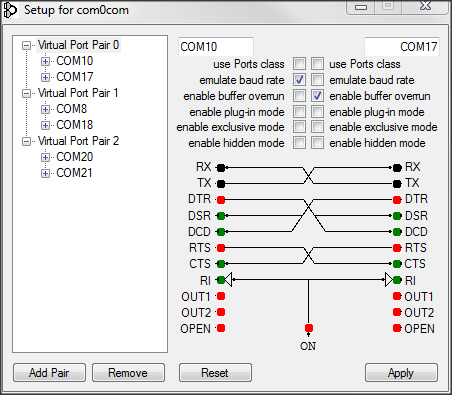Click the com0com app icon in title bar
Viewport: 452px width, 395px height.
[9, 10]
